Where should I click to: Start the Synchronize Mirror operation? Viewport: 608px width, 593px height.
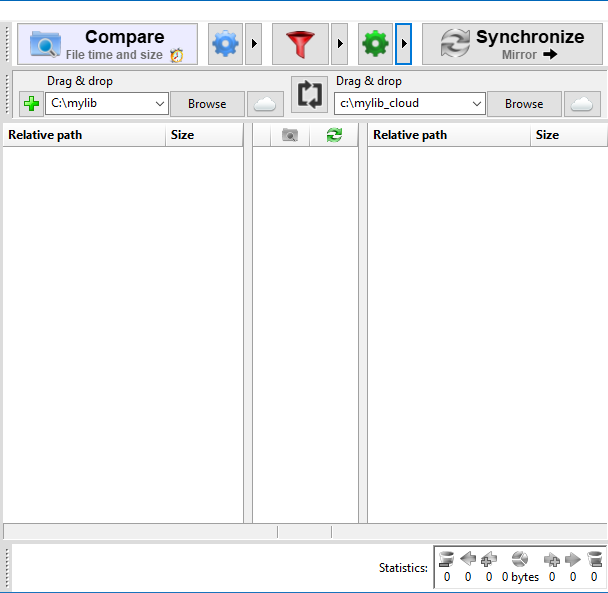coord(512,44)
